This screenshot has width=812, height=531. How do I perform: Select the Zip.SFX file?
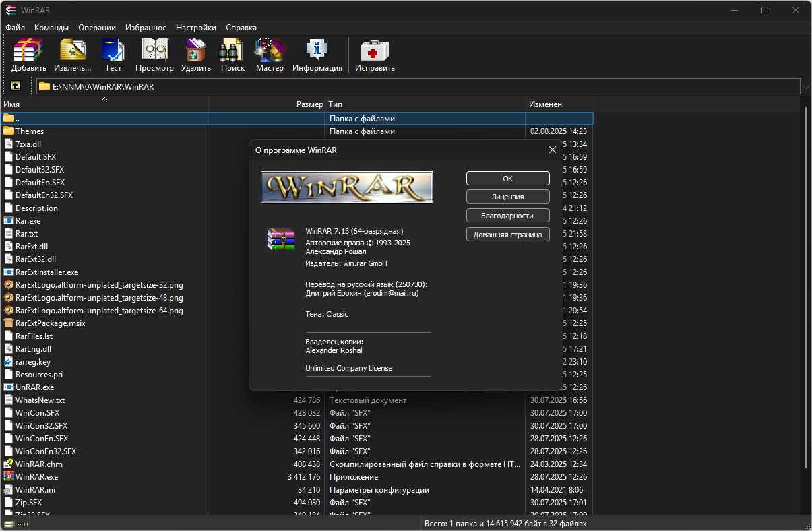(28, 502)
